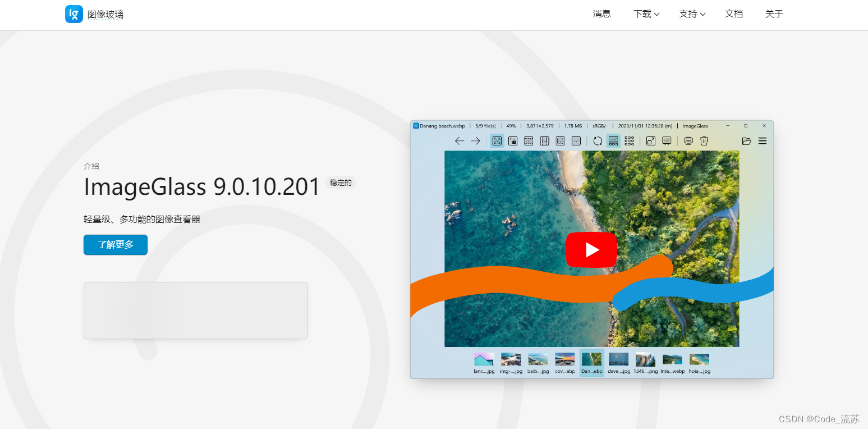The height and width of the screenshot is (429, 868).
Task: Select the cov...ebp thumbnail
Action: 564,363
